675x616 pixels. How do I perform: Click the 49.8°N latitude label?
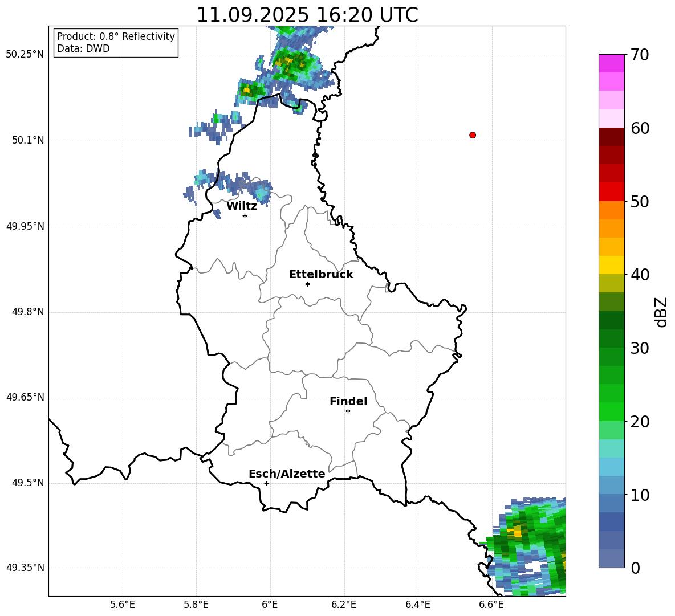(28, 312)
